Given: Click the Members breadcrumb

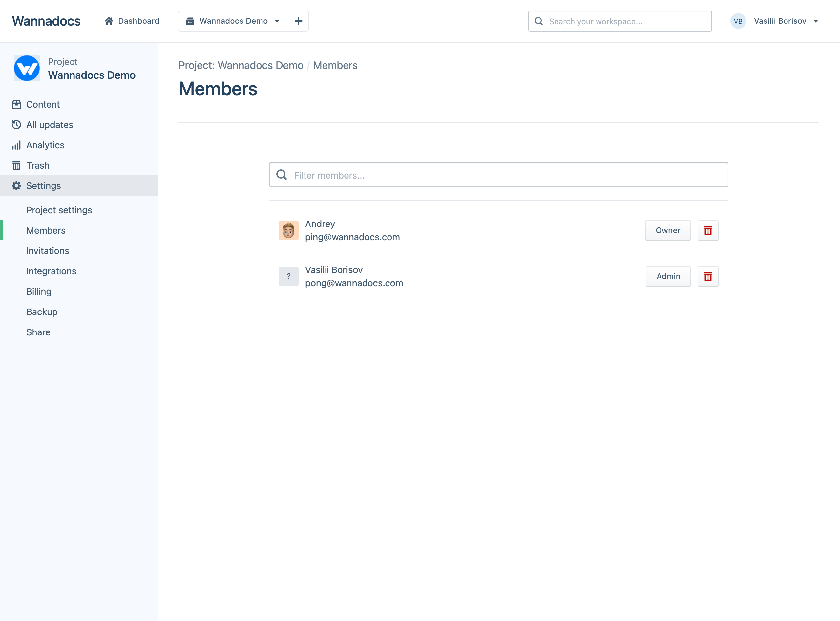Looking at the screenshot, I should click(x=335, y=65).
